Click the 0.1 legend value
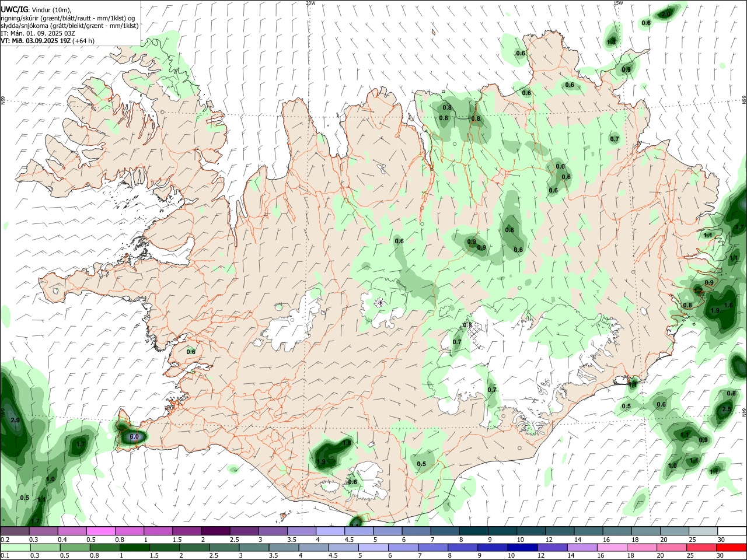 [x=5, y=555]
